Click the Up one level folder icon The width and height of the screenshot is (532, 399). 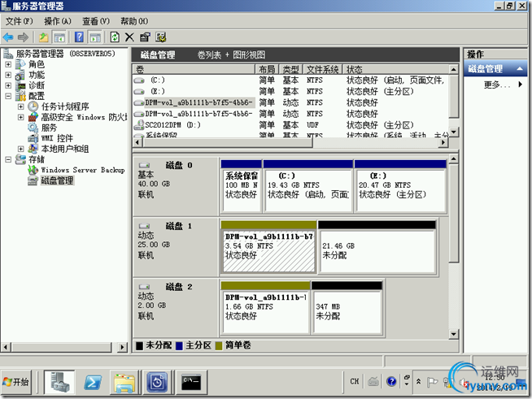coord(43,37)
